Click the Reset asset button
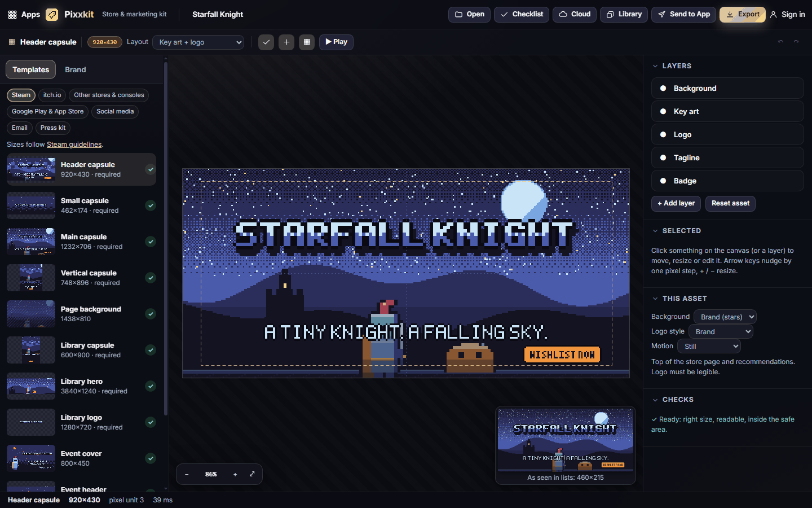The height and width of the screenshot is (508, 812). (730, 203)
